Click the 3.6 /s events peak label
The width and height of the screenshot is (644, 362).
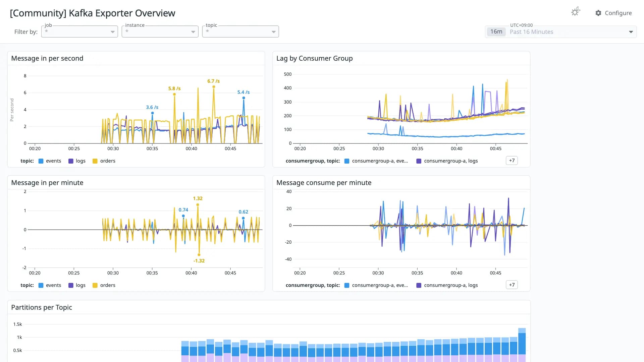pos(152,107)
